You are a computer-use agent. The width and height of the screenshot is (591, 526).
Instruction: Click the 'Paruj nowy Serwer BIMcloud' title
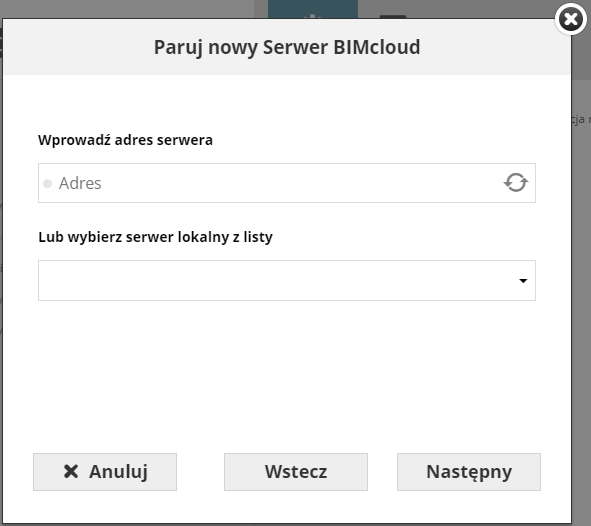287,48
